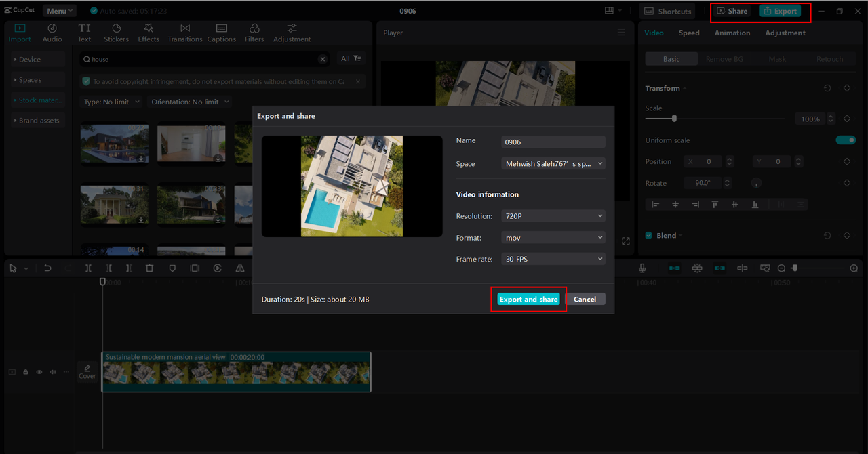
Task: Click the Name field containing 0906
Action: 553,142
